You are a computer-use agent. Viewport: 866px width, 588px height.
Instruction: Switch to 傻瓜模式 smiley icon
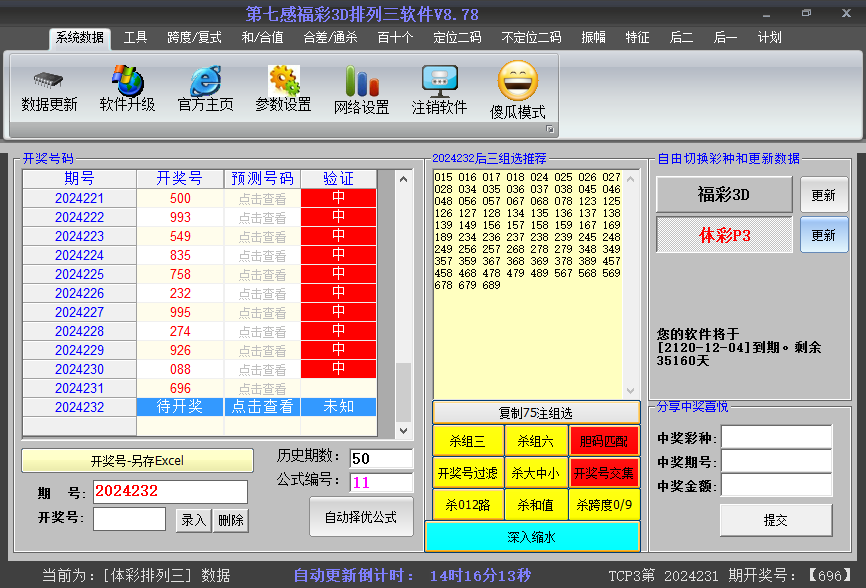tap(518, 81)
